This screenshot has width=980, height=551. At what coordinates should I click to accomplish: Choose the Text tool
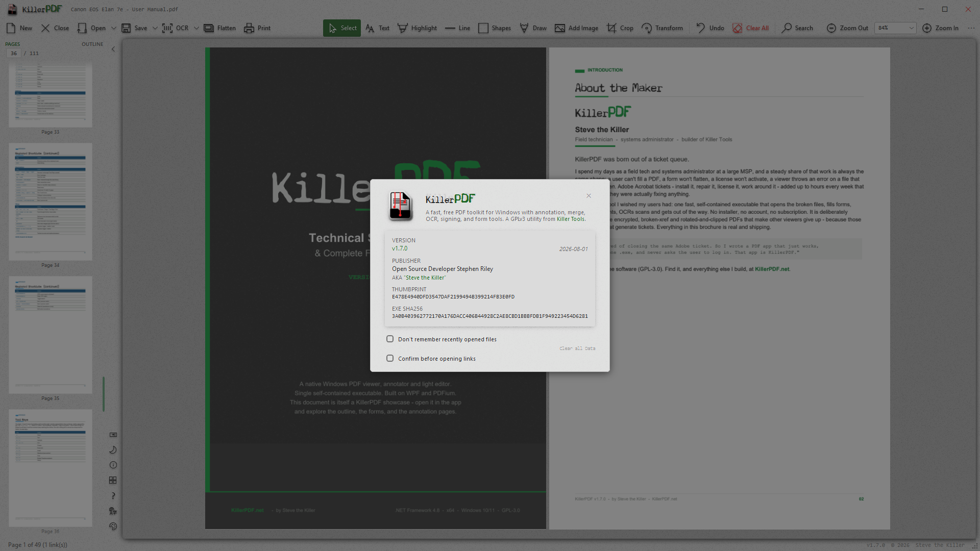[x=377, y=28]
